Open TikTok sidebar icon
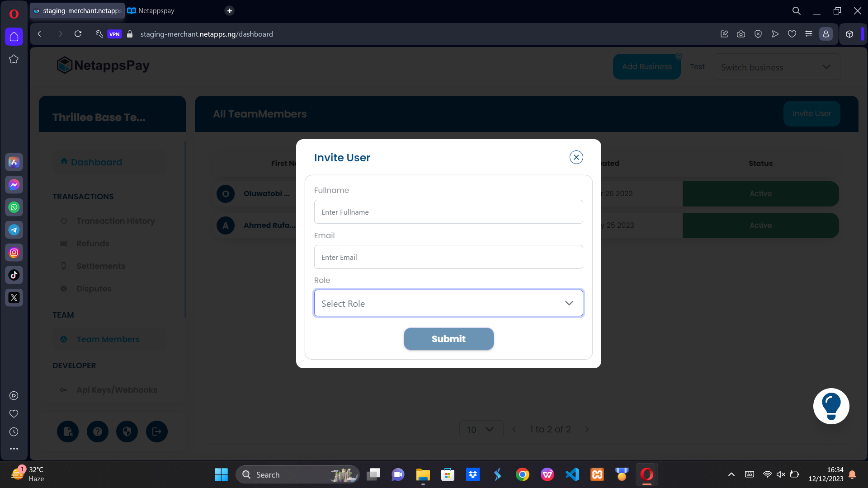The image size is (868, 488). [x=14, y=275]
